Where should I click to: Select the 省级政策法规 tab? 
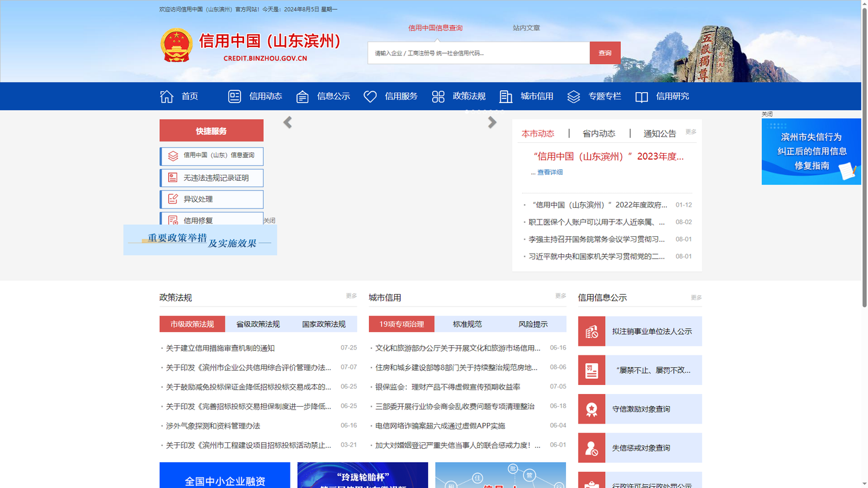click(x=258, y=324)
